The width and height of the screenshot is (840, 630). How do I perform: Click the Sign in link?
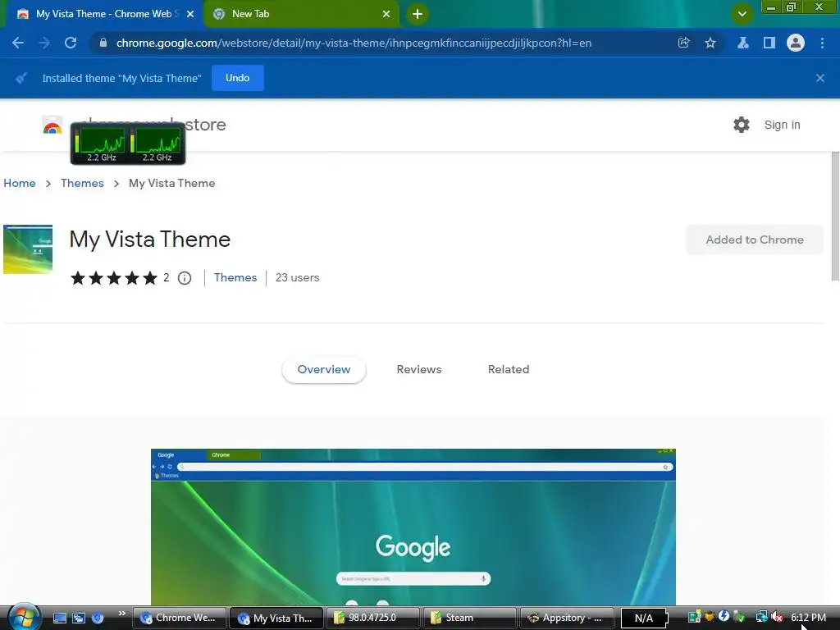[x=782, y=125]
